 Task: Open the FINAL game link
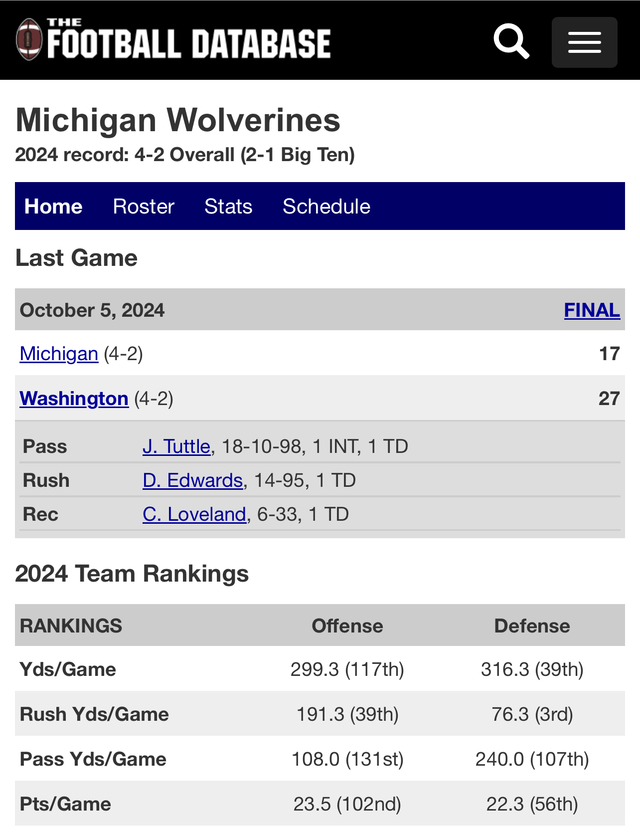point(592,310)
